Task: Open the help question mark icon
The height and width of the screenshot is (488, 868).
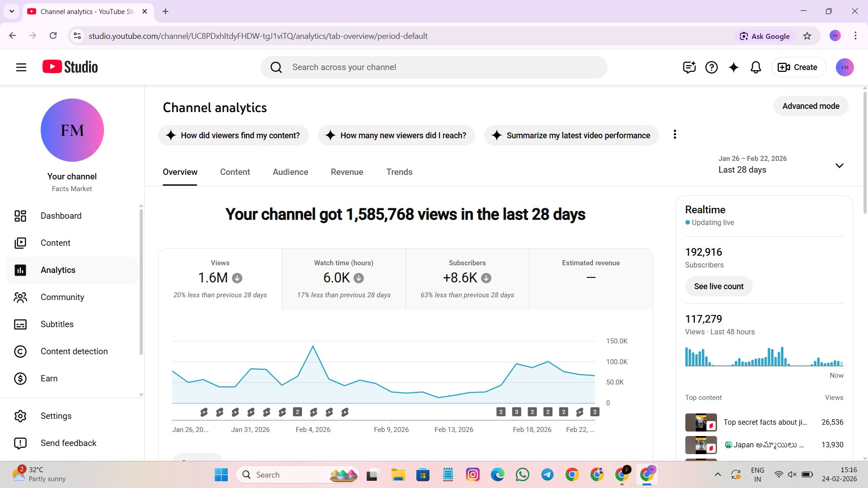Action: pyautogui.click(x=711, y=67)
